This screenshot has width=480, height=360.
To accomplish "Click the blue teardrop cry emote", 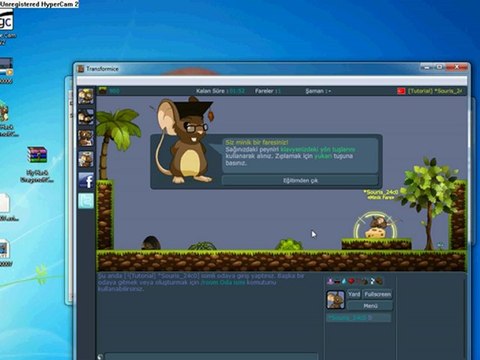I will (344, 281).
